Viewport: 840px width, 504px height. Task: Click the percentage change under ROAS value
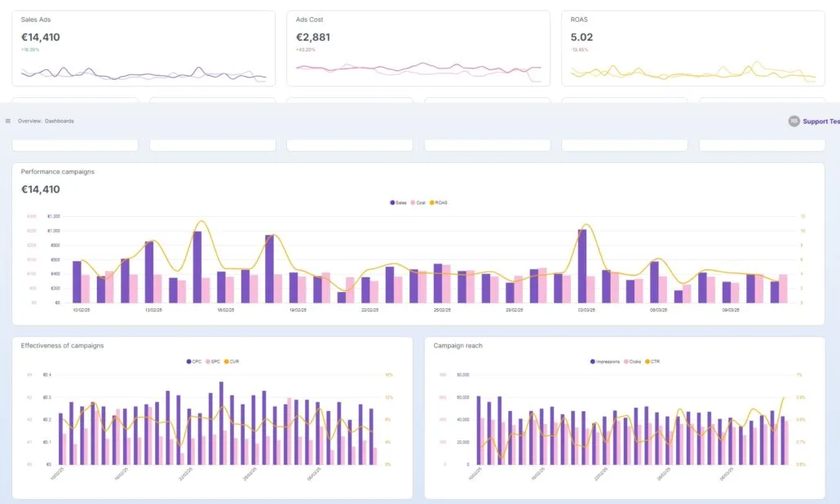click(580, 50)
